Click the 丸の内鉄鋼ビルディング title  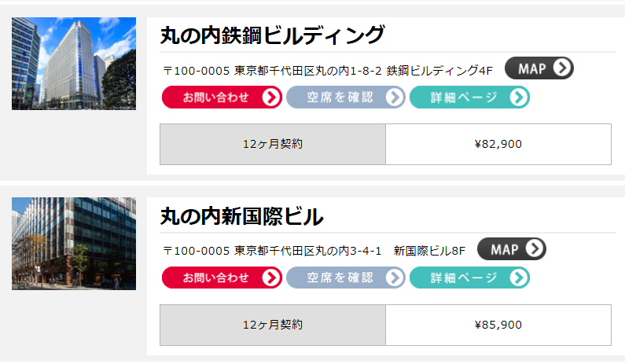(x=272, y=35)
